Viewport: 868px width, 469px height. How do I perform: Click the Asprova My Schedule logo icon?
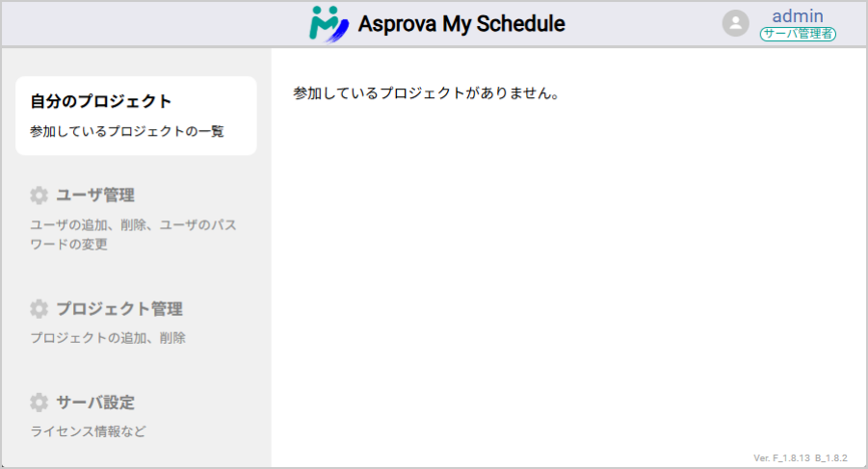click(329, 24)
